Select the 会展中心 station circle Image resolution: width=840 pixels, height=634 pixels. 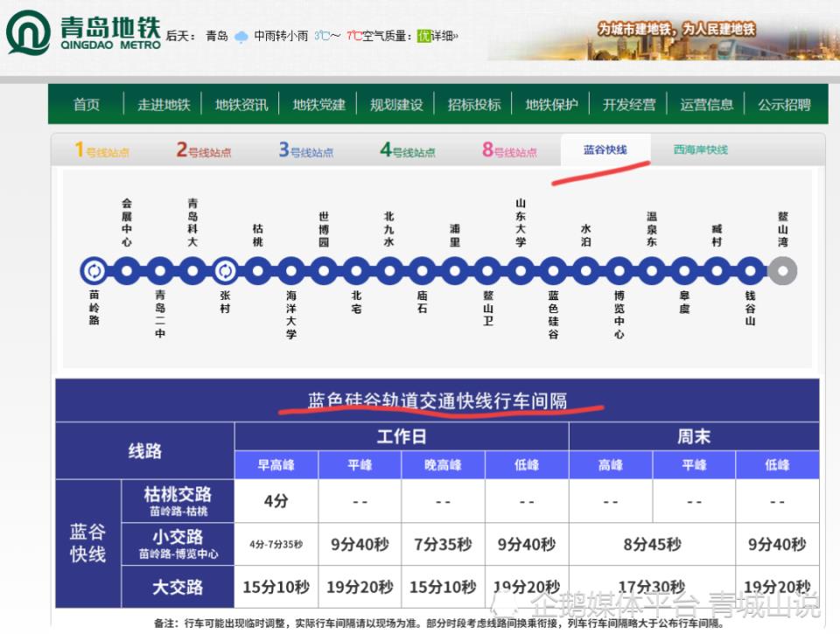pyautogui.click(x=127, y=270)
